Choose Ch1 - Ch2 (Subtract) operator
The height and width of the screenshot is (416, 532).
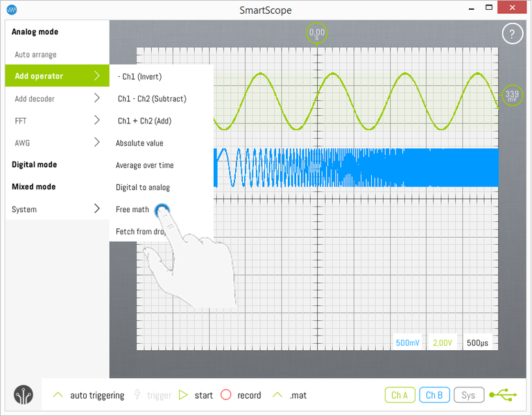point(152,98)
